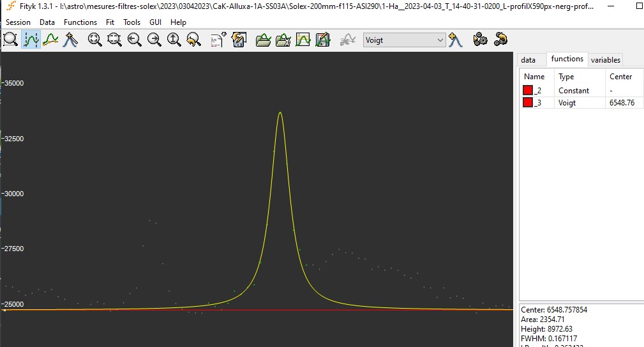Open the Tools menu
The width and height of the screenshot is (644, 347).
pos(131,22)
